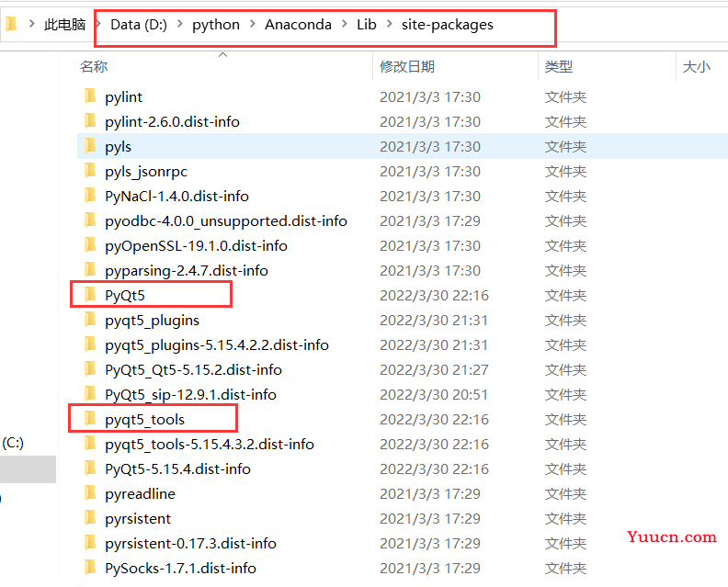This screenshot has height=587, width=728.
Task: Sort by 大小 column header
Action: point(697,66)
